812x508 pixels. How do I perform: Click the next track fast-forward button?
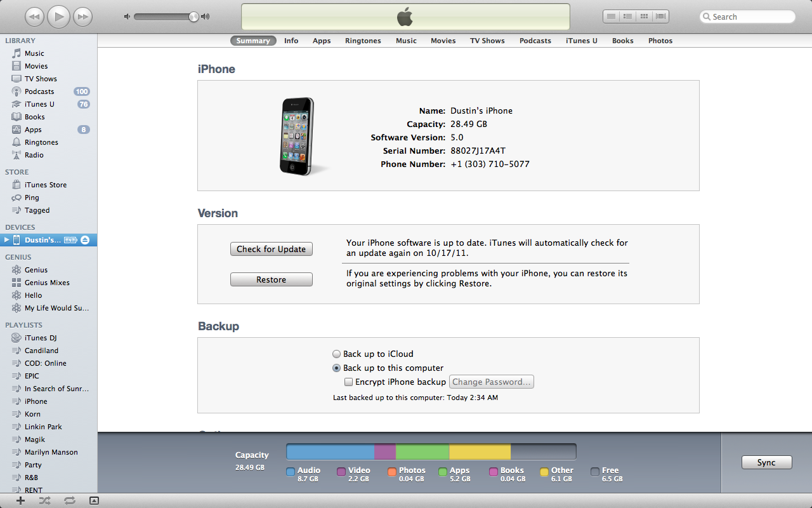82,17
